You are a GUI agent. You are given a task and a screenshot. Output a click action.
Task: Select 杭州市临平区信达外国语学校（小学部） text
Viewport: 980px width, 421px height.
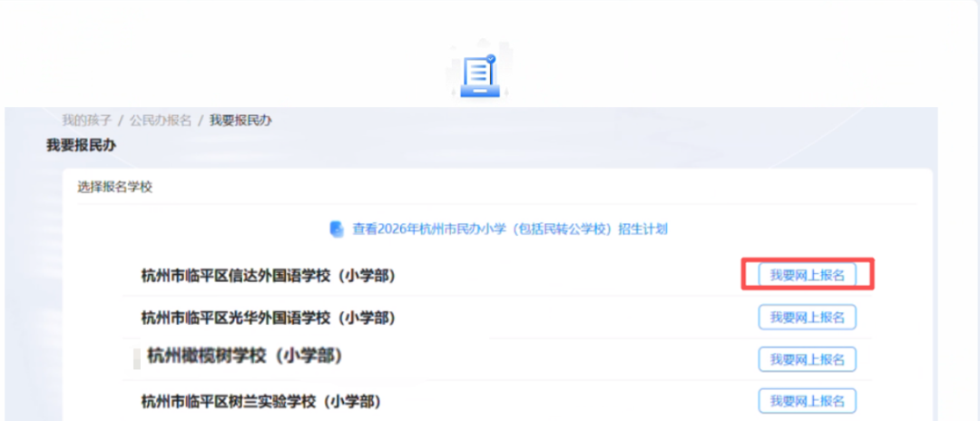(x=269, y=276)
